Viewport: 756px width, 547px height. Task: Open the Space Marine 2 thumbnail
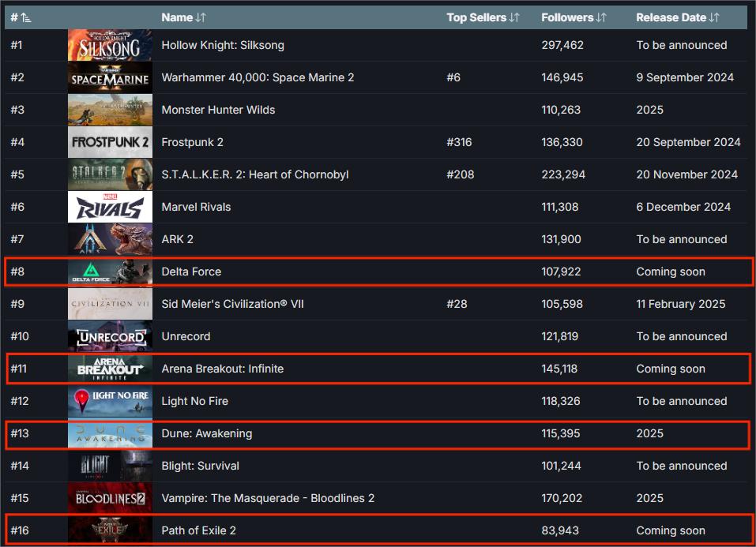[110, 77]
